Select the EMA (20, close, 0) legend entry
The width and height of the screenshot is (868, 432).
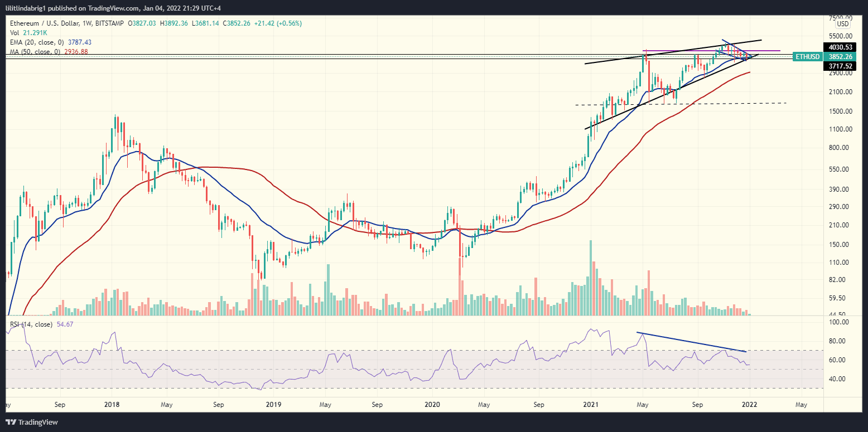36,42
